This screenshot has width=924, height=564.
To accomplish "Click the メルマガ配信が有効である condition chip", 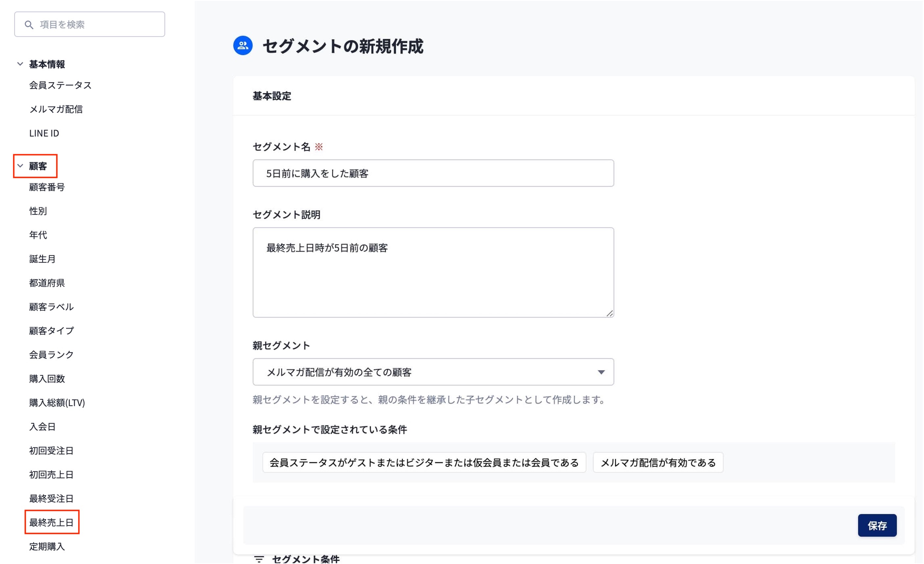I will click(x=658, y=463).
